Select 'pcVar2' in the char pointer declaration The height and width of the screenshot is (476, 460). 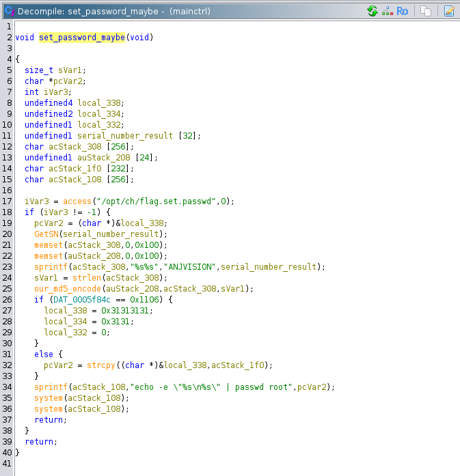pyautogui.click(x=68, y=81)
